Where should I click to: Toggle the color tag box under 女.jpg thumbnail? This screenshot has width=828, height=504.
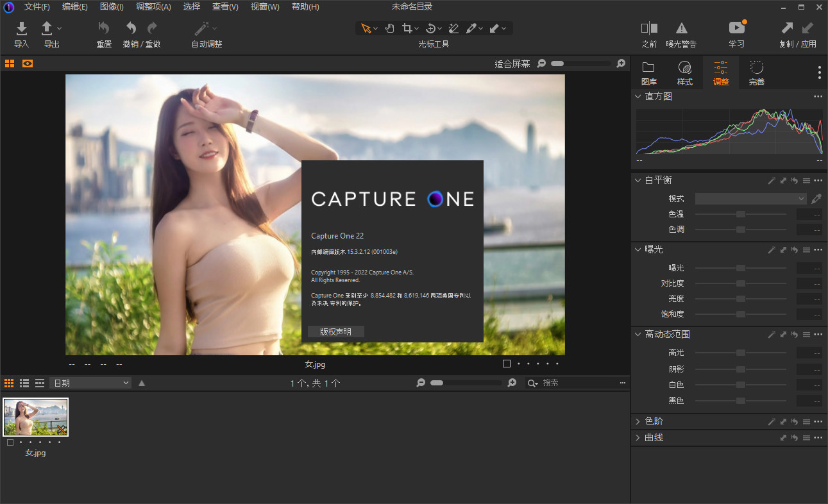coord(10,442)
